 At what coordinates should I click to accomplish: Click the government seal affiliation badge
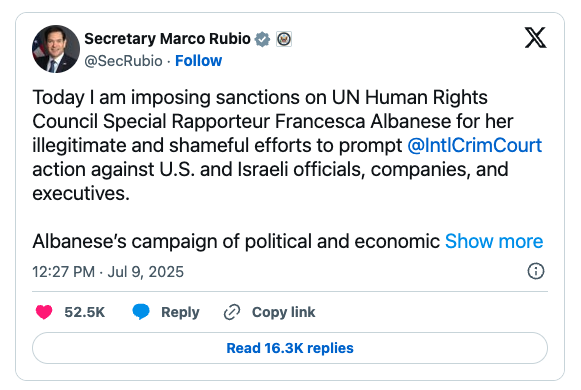[284, 39]
